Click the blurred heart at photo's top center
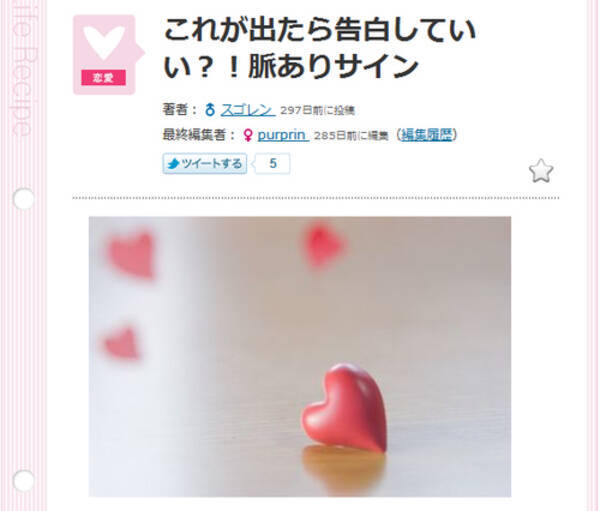Image resolution: width=600 pixels, height=511 pixels. click(x=324, y=245)
